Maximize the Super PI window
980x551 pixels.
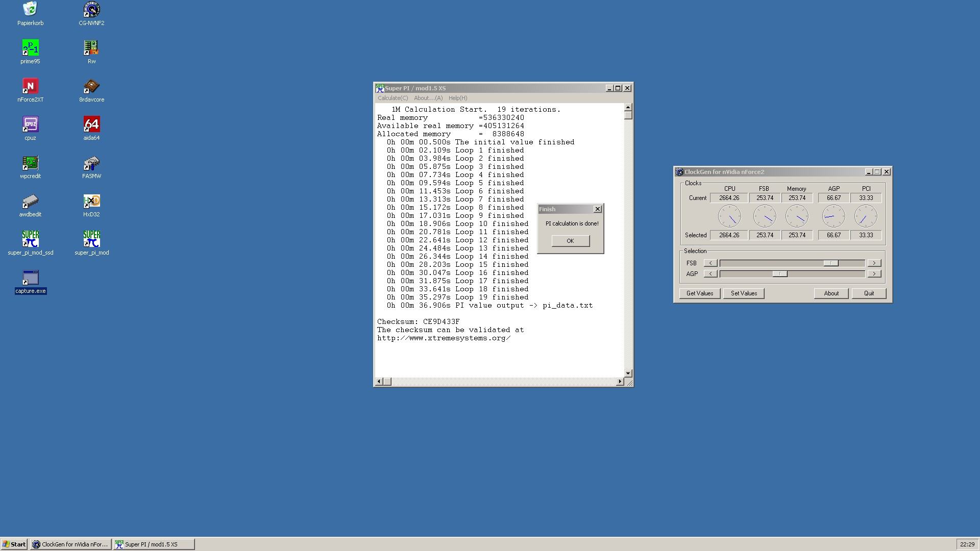tap(618, 88)
